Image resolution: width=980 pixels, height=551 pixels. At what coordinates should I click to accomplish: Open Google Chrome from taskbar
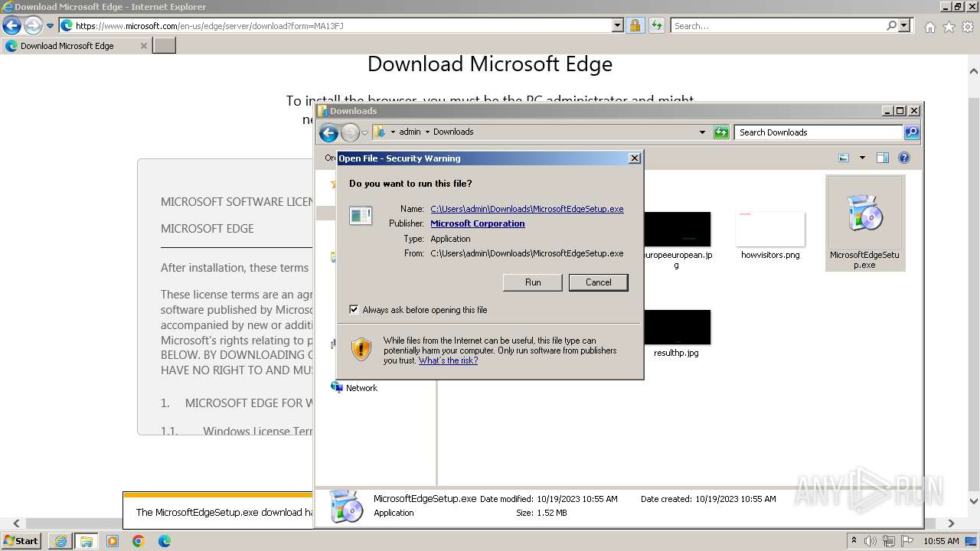pos(139,541)
